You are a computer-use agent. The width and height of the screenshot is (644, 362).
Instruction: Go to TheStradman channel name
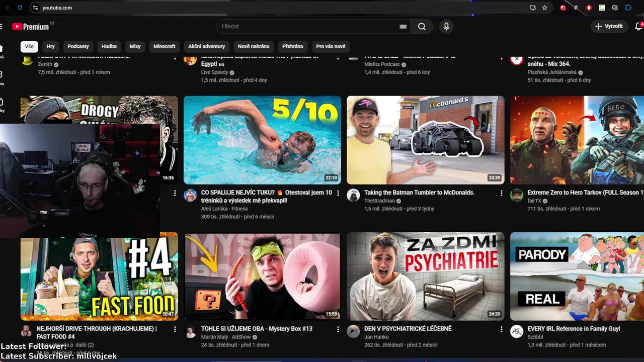pyautogui.click(x=379, y=201)
